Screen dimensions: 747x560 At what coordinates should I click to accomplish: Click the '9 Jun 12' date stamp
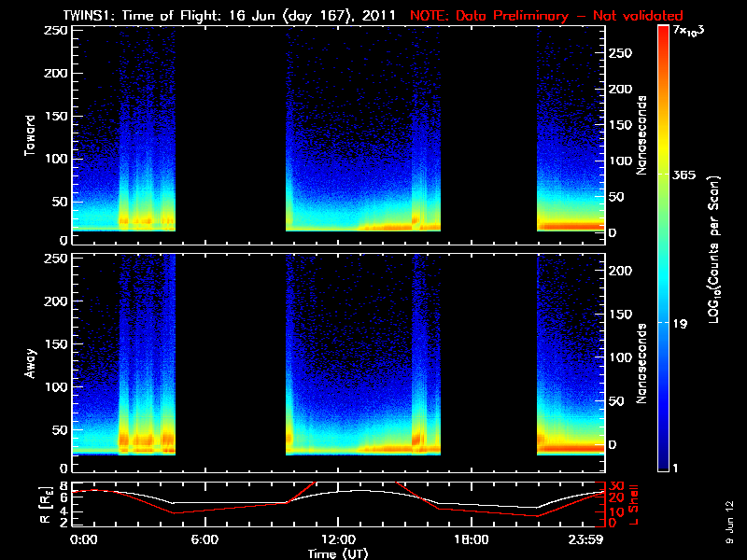tap(729, 521)
